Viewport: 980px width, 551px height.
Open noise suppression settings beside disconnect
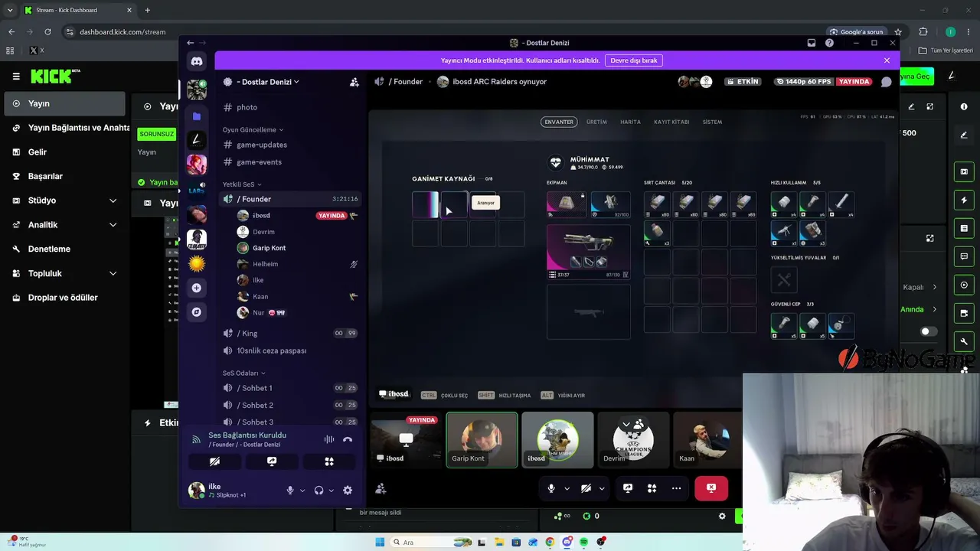329,439
